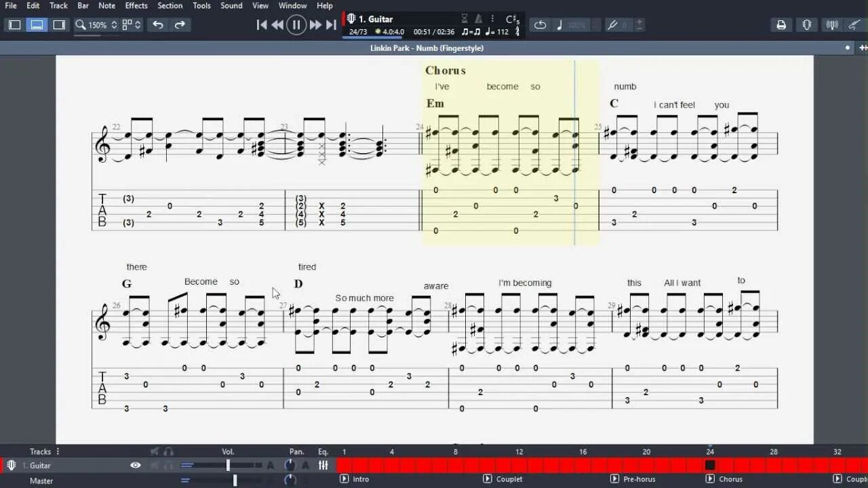Expand the layout mode stepper arrows
The width and height of the screenshot is (868, 488).
[x=138, y=25]
